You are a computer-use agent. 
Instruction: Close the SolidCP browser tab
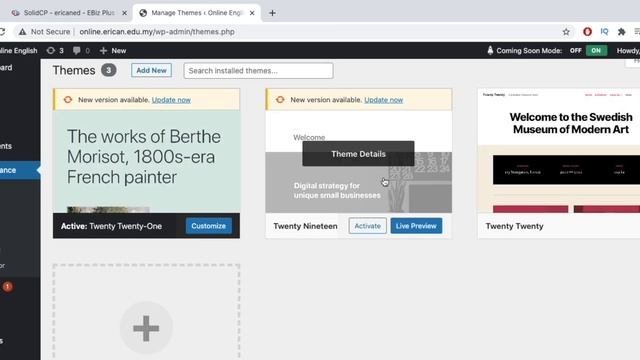[124, 13]
